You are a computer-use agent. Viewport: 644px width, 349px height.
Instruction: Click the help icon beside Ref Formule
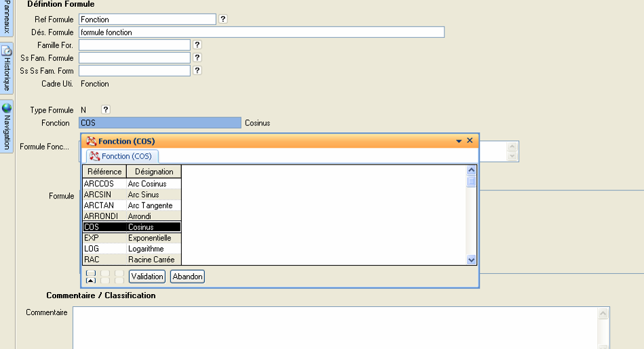223,19
